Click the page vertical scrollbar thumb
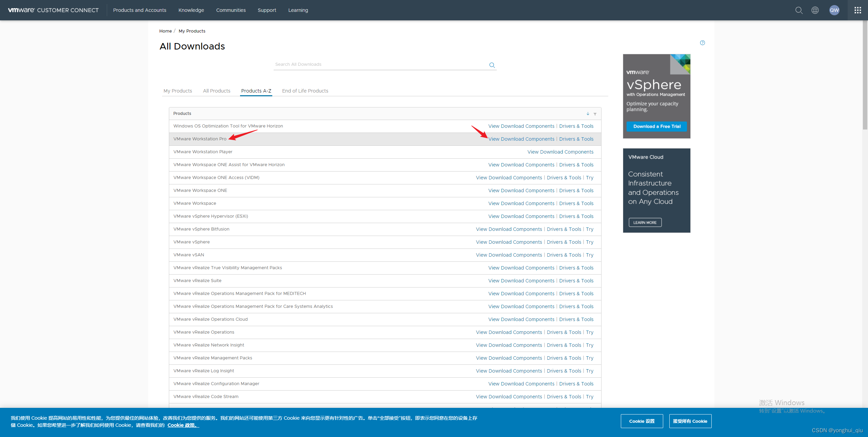The width and height of the screenshot is (868, 437). coord(865,75)
